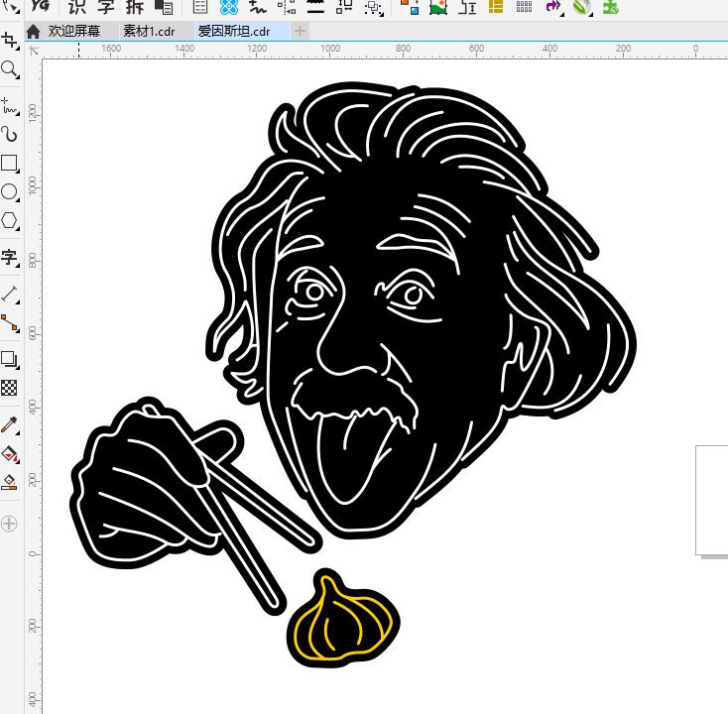This screenshot has width=728, height=714.
Task: Click the green puzzle-piece toolbar icon
Action: coord(610,7)
